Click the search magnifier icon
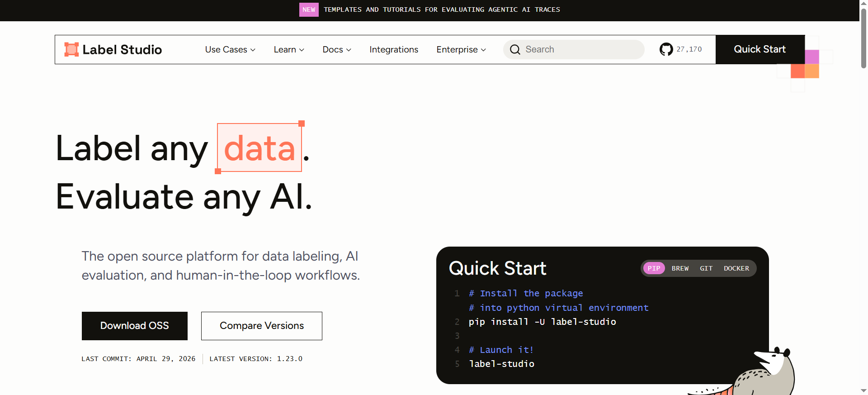868x395 pixels. [x=515, y=49]
